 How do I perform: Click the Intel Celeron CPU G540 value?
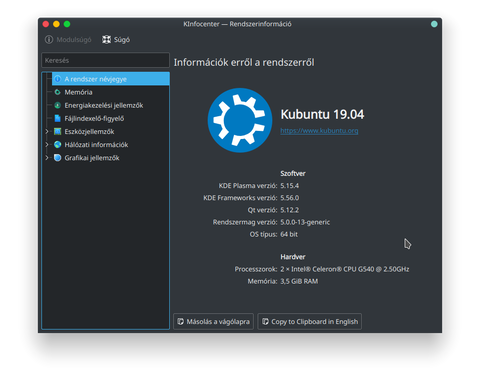tap(345, 269)
